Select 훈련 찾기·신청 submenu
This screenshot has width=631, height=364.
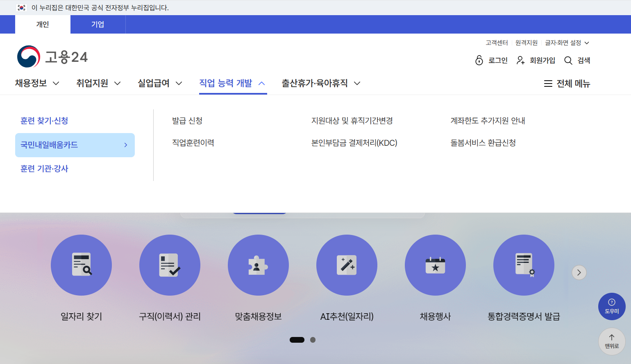pos(44,121)
